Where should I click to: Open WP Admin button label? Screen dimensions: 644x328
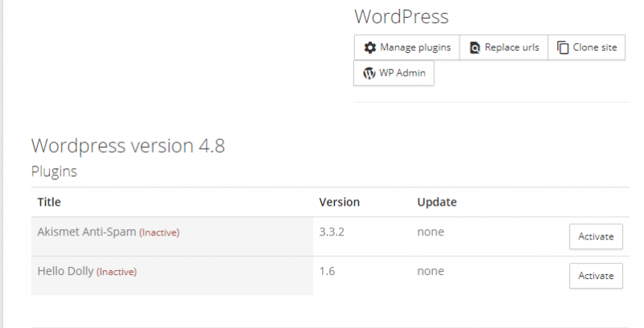click(402, 73)
